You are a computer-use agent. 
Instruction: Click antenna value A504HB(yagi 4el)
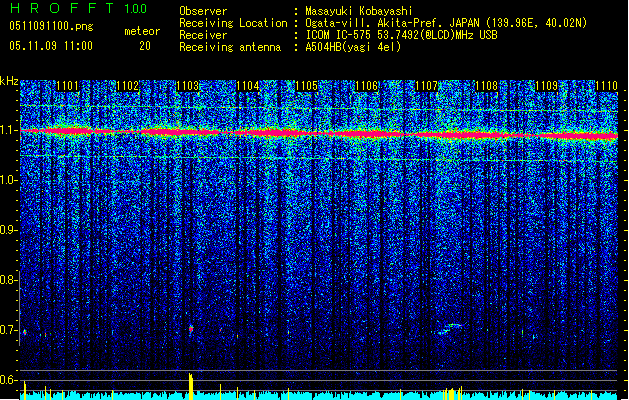353,47
